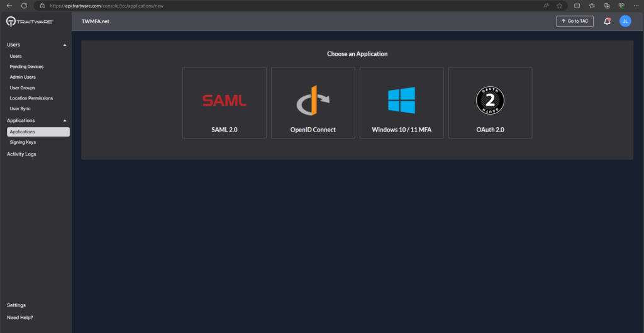Choose the OpenID Connect label
644x333 pixels.
coord(313,130)
